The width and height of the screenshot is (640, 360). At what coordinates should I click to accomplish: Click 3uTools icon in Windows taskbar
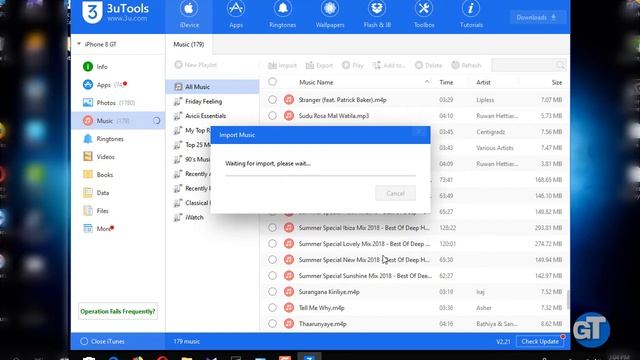[x=309, y=357]
